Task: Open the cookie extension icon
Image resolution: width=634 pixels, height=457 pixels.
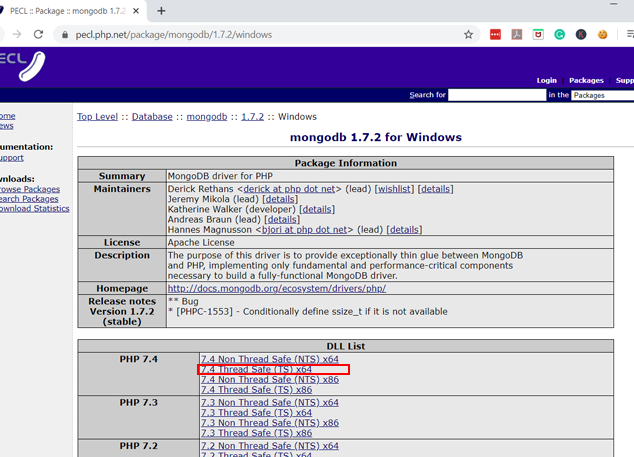Action: [x=602, y=35]
